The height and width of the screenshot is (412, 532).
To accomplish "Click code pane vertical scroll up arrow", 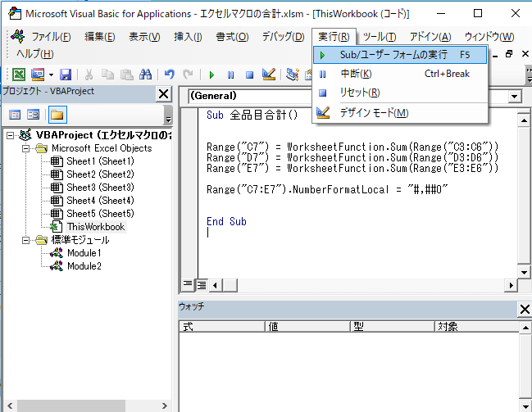I will pyautogui.click(x=524, y=120).
